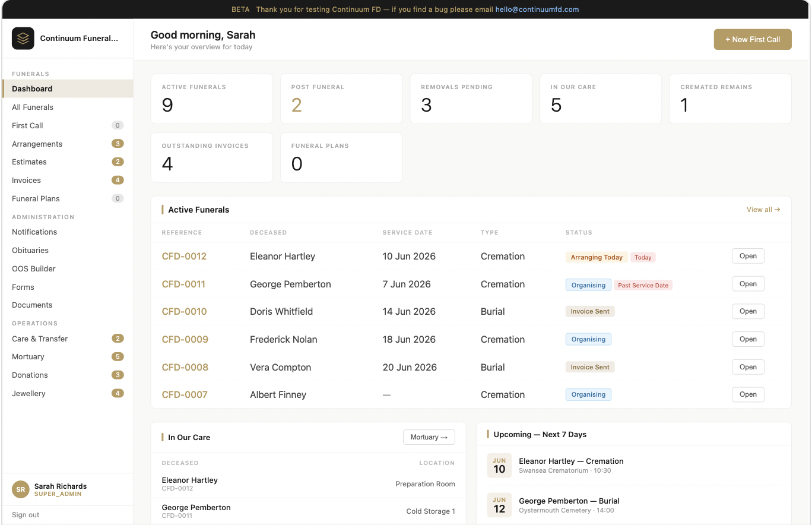Open First Call in sidebar
This screenshot has width=812, height=525.
point(68,125)
